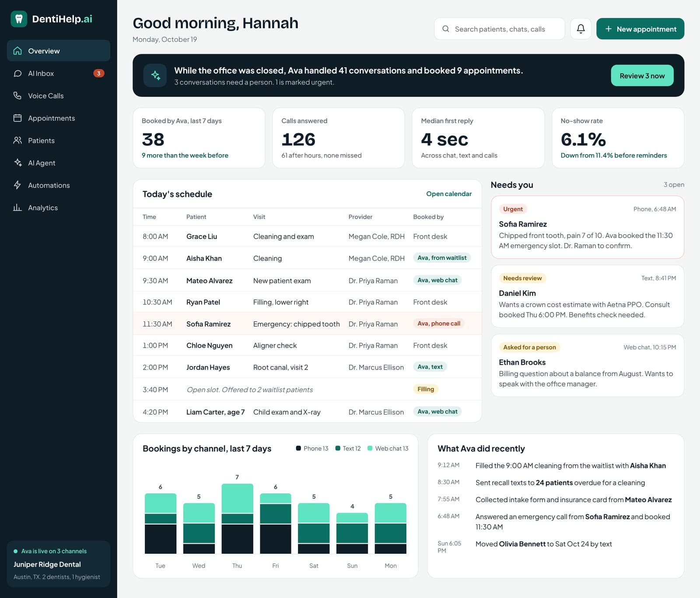Click Review 3 now button
The width and height of the screenshot is (700, 598).
[642, 75]
